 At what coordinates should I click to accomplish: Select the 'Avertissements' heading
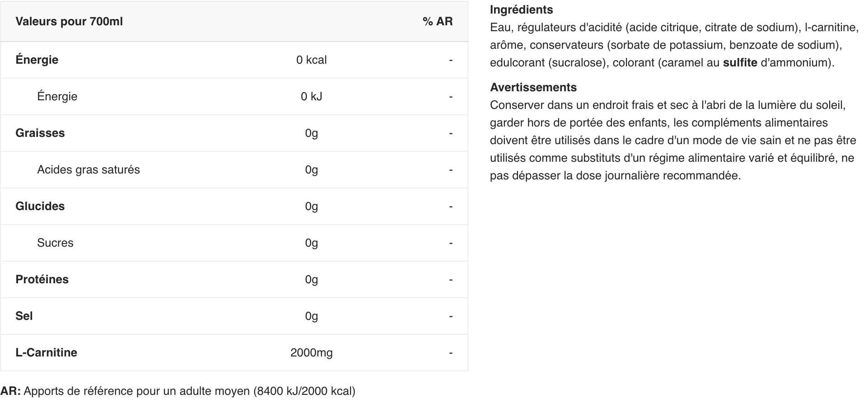pyautogui.click(x=533, y=87)
